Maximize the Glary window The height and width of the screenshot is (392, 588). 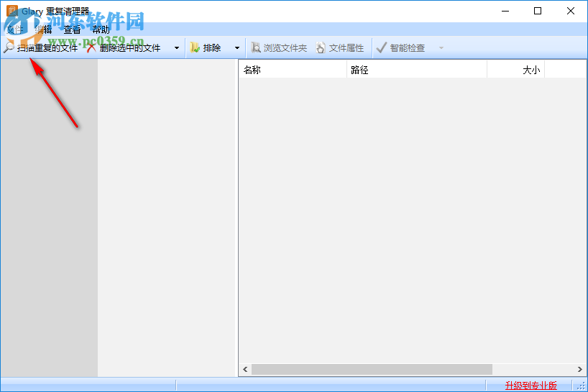pos(538,11)
